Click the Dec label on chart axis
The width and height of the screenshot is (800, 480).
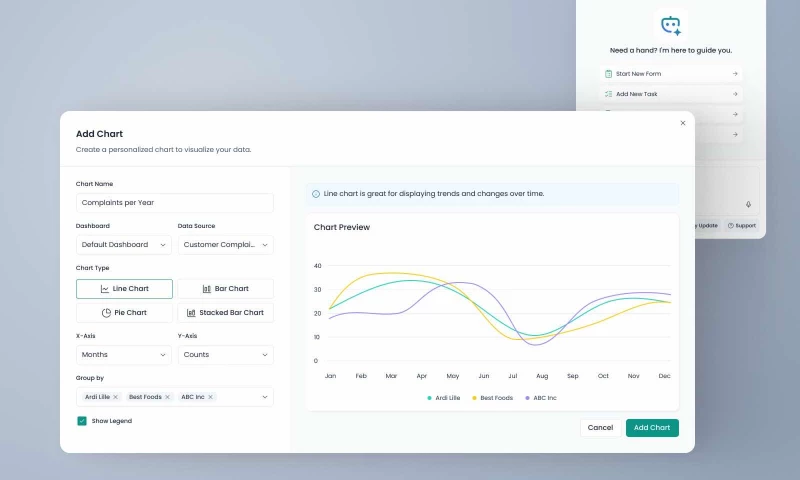pos(664,376)
